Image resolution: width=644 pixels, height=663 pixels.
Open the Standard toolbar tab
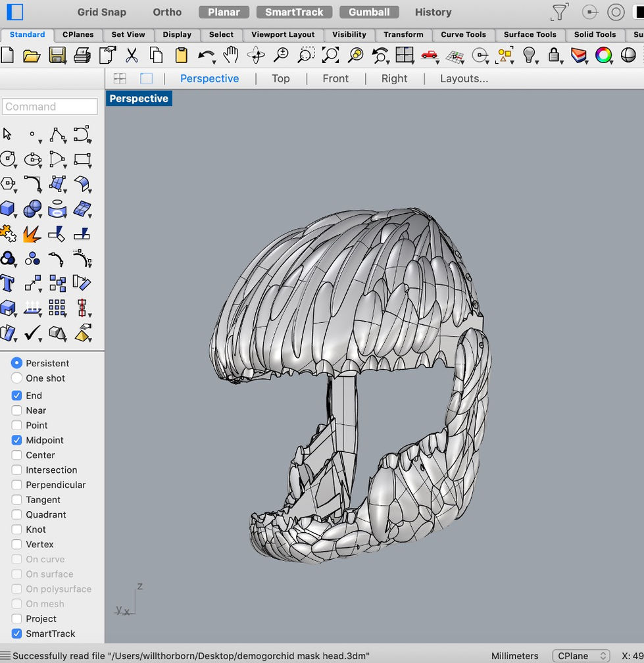27,35
